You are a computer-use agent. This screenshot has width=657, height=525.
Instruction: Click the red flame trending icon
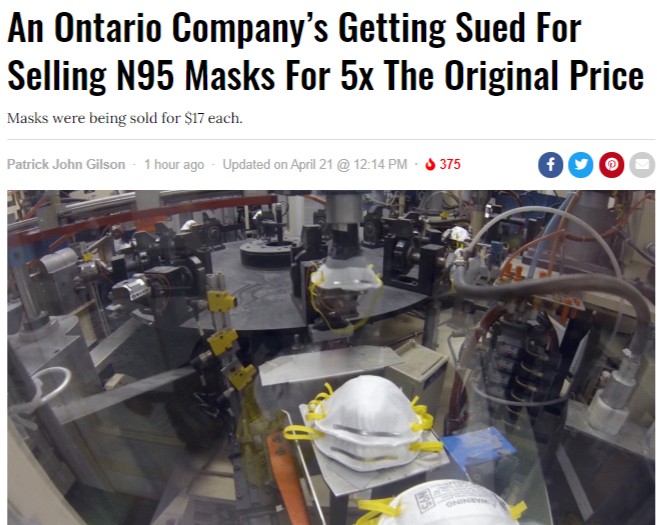[430, 164]
